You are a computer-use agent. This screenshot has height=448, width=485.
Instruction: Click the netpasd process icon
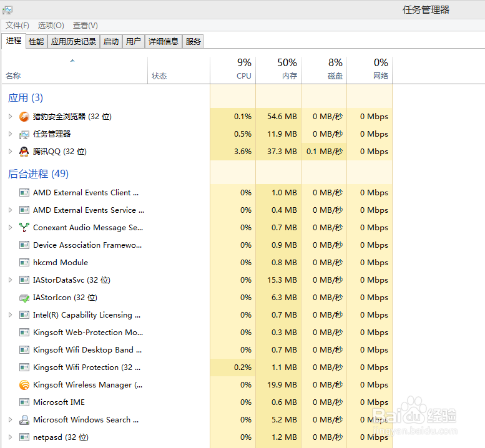pos(24,437)
